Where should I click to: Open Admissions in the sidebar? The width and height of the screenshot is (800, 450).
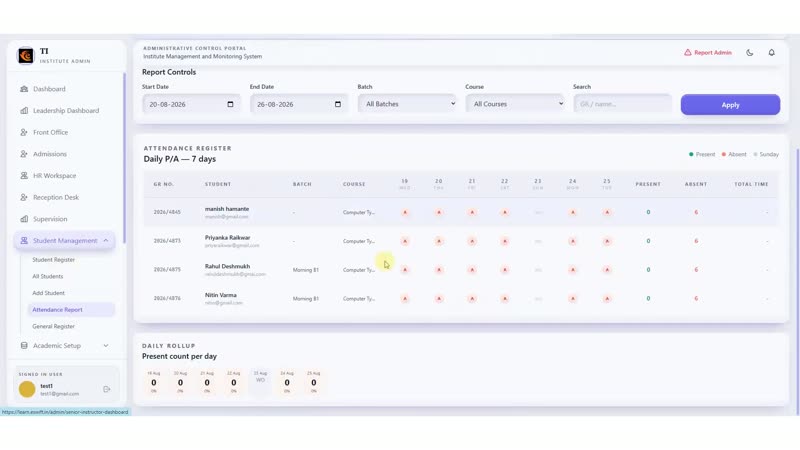coord(64,154)
